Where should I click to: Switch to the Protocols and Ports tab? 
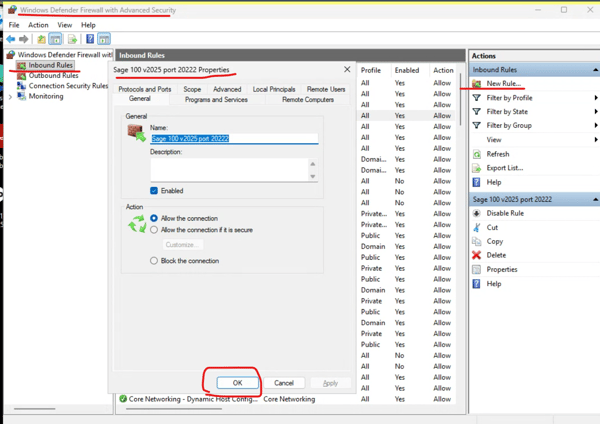144,89
